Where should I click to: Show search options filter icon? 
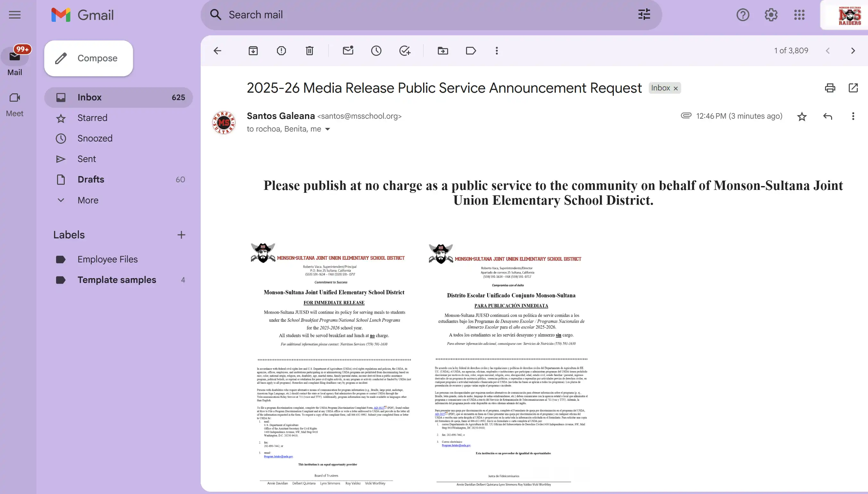coord(644,14)
